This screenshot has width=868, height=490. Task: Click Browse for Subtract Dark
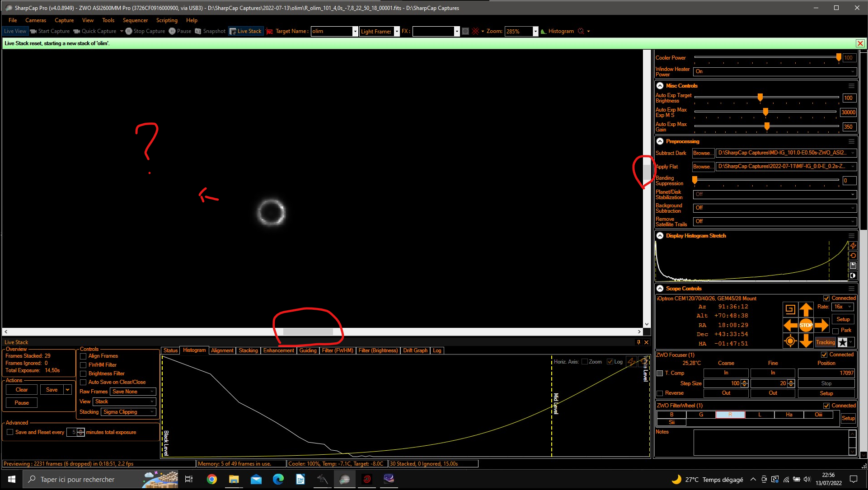703,153
